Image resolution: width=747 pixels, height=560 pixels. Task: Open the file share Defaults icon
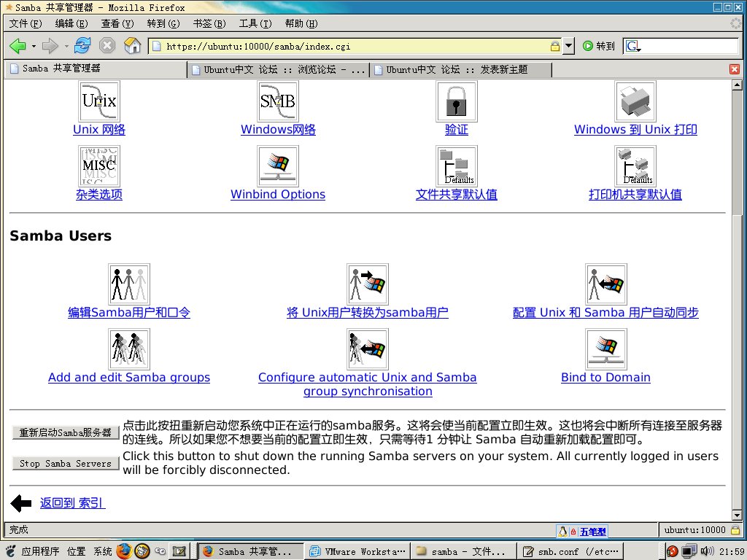click(x=457, y=166)
